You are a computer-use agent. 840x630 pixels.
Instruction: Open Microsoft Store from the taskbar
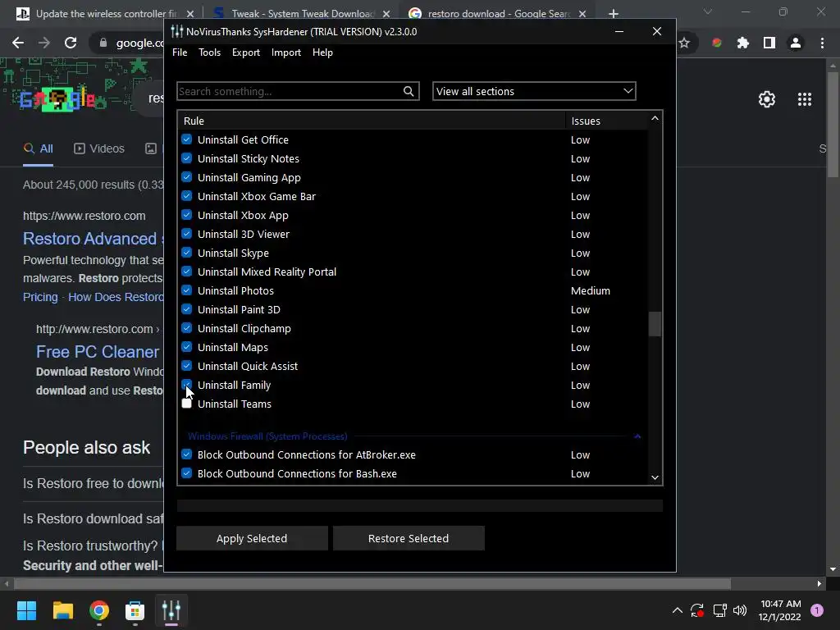135,610
